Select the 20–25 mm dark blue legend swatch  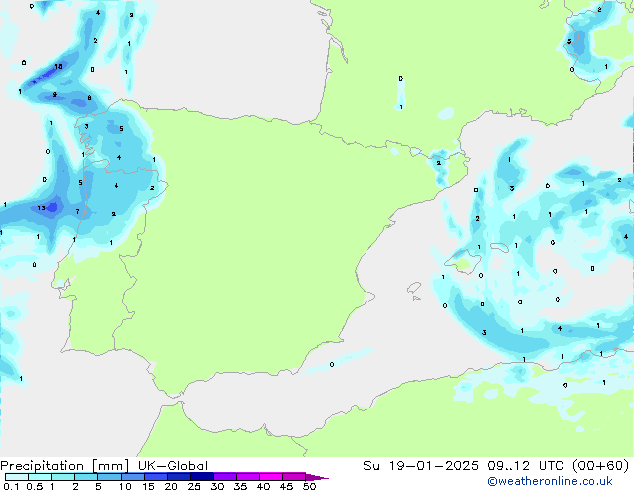pyautogui.click(x=178, y=477)
